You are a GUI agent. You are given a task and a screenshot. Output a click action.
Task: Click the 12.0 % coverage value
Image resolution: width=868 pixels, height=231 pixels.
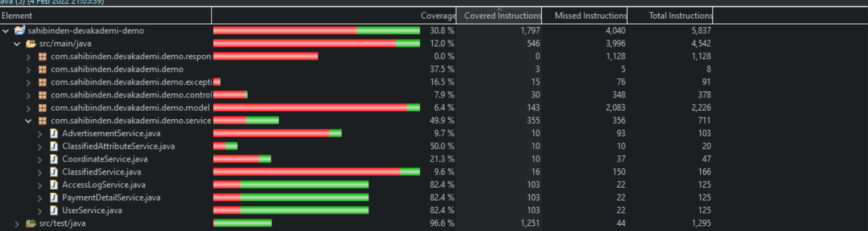442,43
